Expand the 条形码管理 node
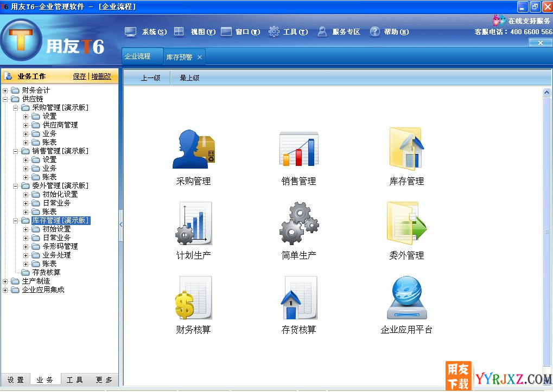The height and width of the screenshot is (392, 553). 26,247
